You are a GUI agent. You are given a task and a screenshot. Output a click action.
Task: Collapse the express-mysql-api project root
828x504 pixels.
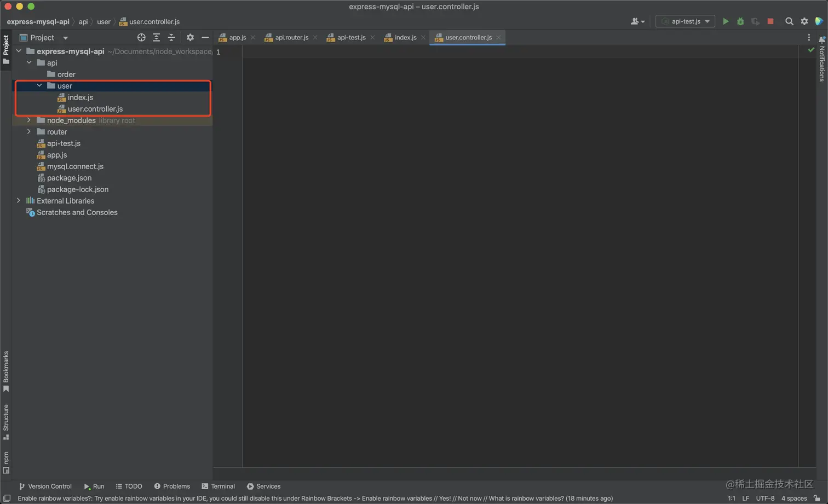pos(19,51)
